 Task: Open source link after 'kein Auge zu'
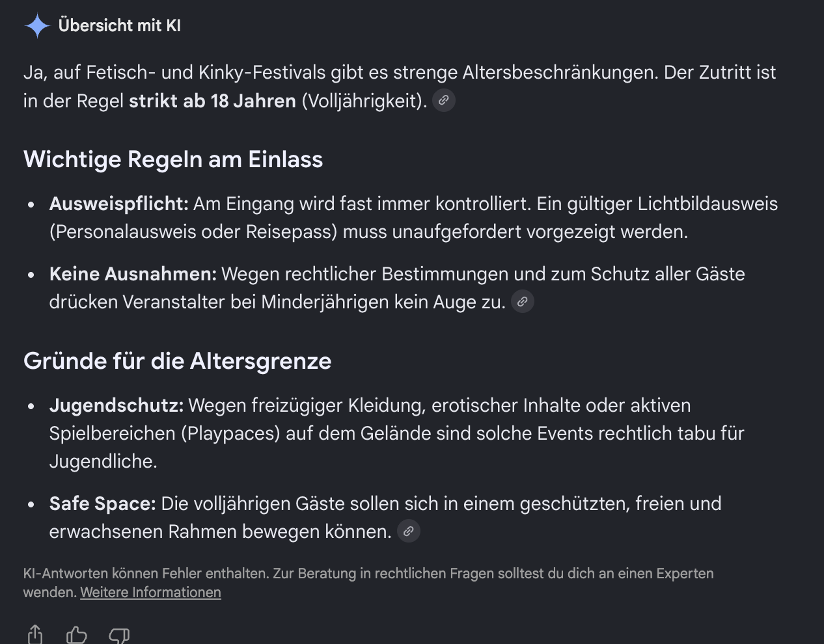point(522,302)
